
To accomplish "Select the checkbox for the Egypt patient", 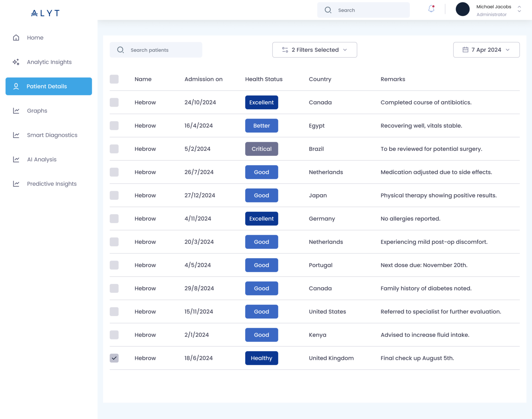I will point(114,126).
